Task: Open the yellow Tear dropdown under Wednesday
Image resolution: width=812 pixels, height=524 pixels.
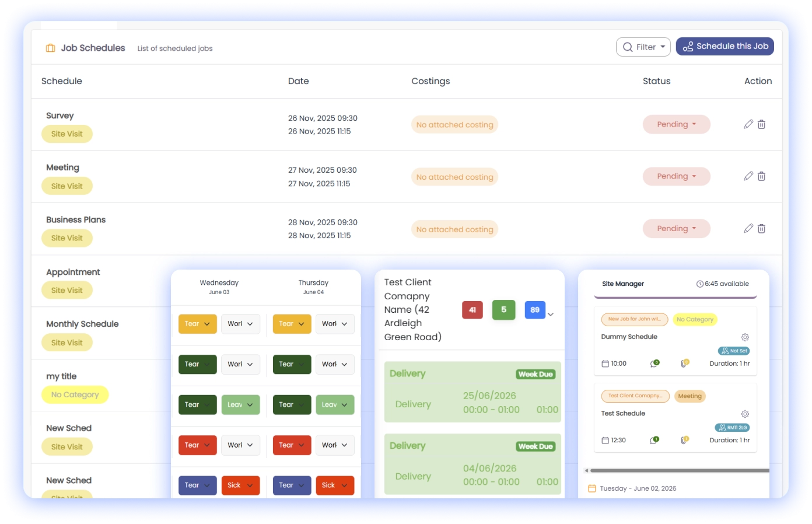Action: tap(198, 324)
